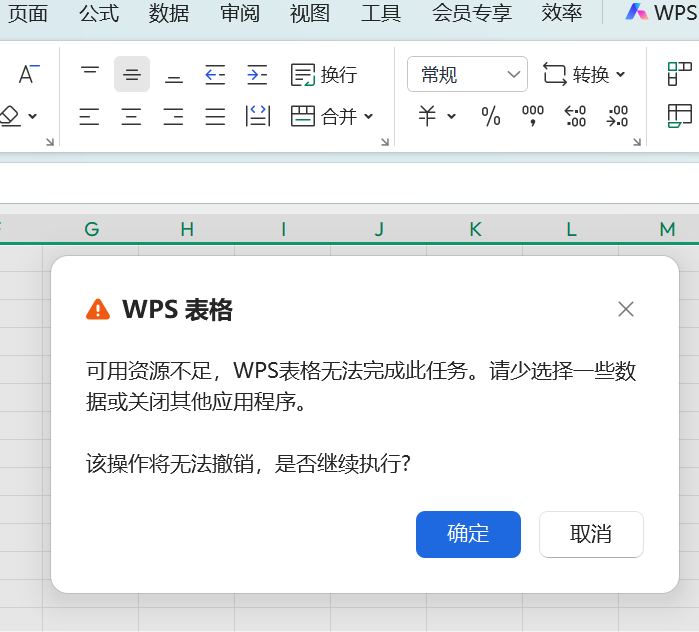Apply distributed alignment icon

(258, 116)
